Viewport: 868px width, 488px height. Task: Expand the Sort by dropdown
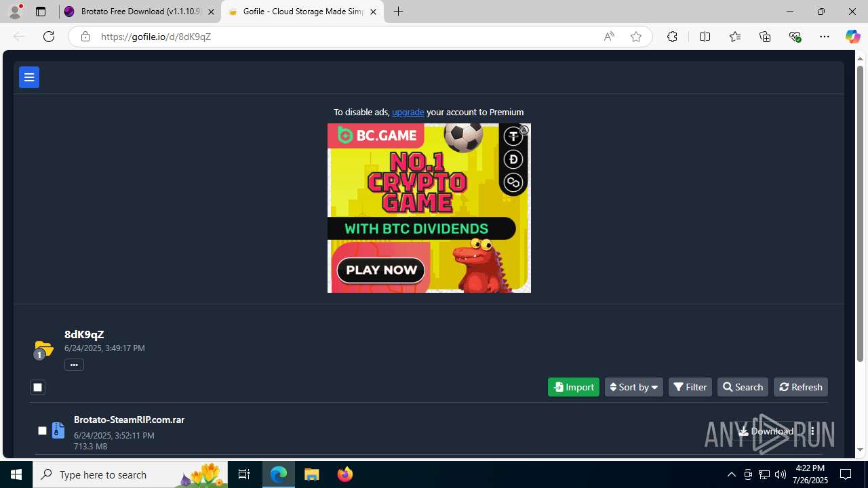[634, 387]
